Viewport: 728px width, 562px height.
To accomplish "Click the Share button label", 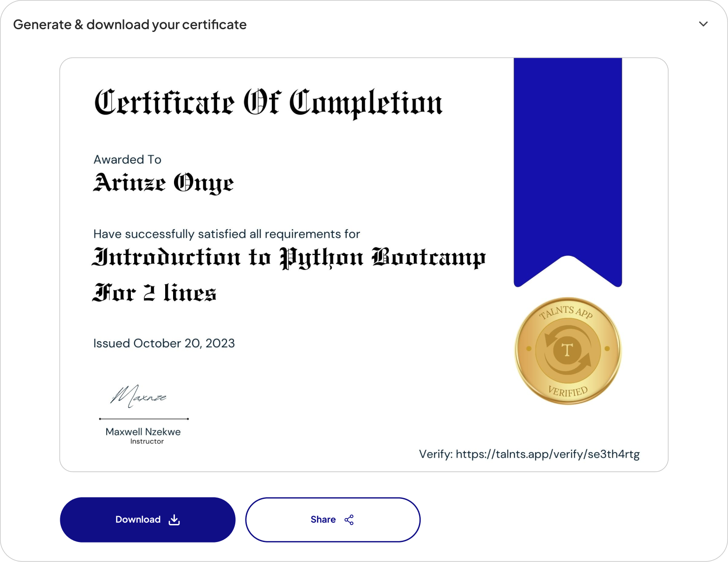I will 323,519.
